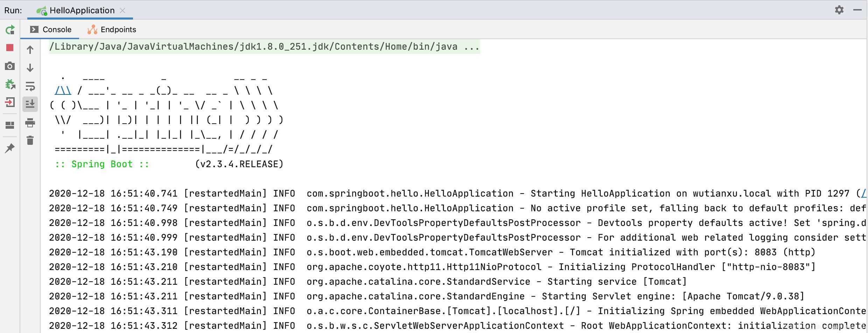Screen dimensions: 868x333
Task: Pin the Run tab with the pushpin icon
Action: [10, 148]
